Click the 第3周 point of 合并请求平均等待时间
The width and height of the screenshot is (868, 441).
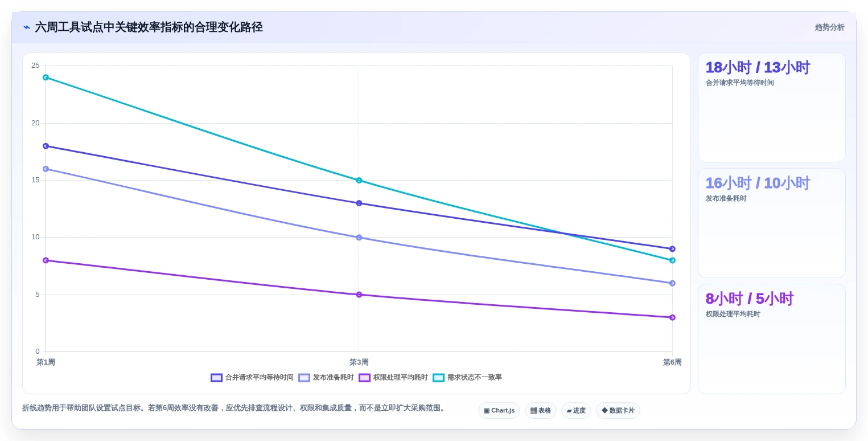359,203
